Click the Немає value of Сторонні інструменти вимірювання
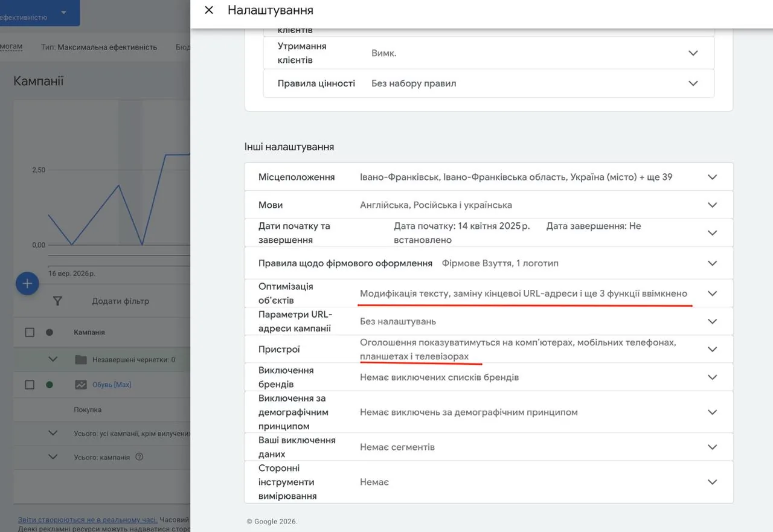The width and height of the screenshot is (773, 532). (374, 482)
